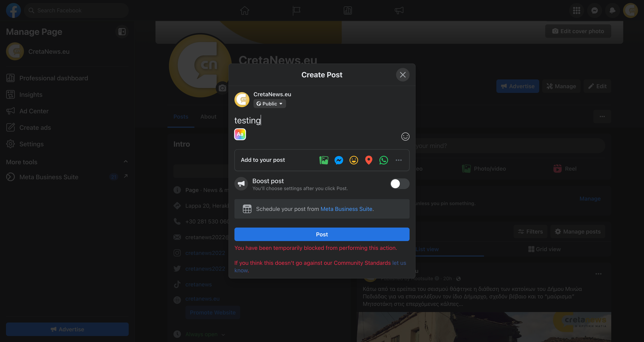This screenshot has width=644, height=342.
Task: Open Insights in sidebar
Action: (x=67, y=95)
